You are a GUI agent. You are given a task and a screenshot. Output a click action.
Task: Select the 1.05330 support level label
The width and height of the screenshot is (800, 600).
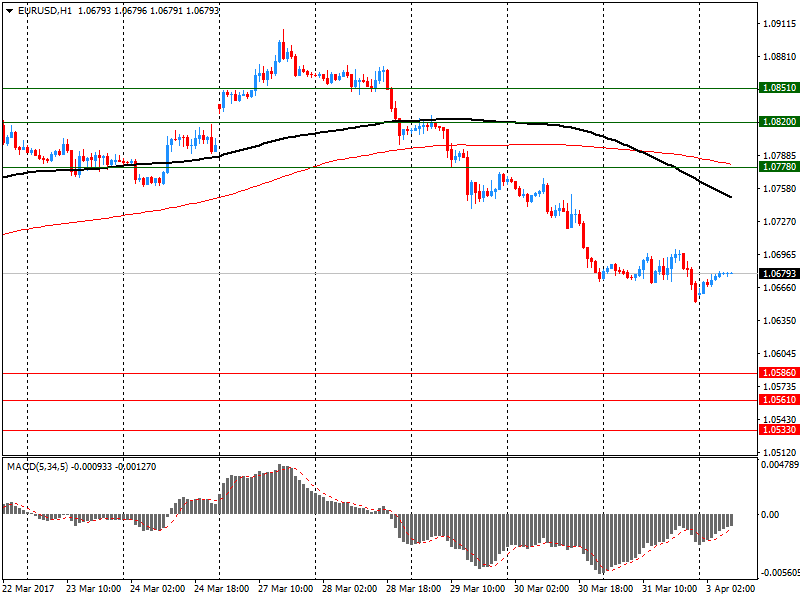click(779, 430)
